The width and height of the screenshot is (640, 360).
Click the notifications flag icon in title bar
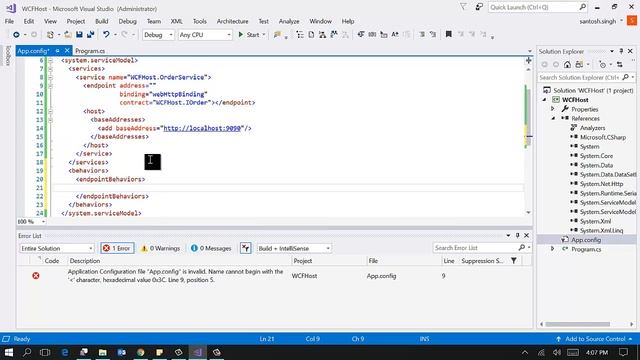click(463, 7)
